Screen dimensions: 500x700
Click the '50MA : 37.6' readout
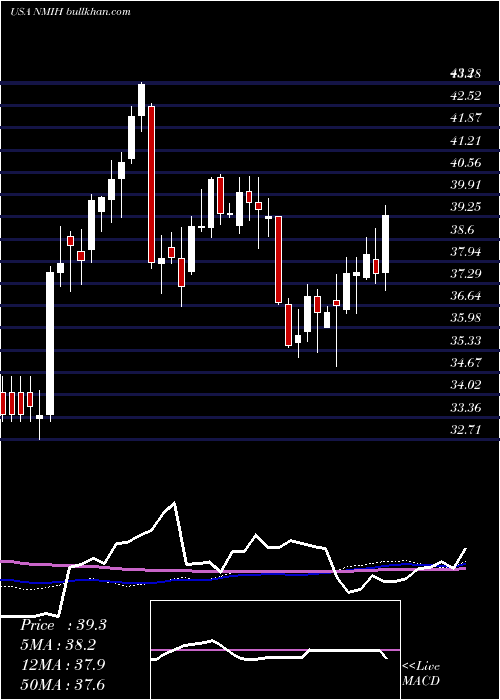pos(63,684)
